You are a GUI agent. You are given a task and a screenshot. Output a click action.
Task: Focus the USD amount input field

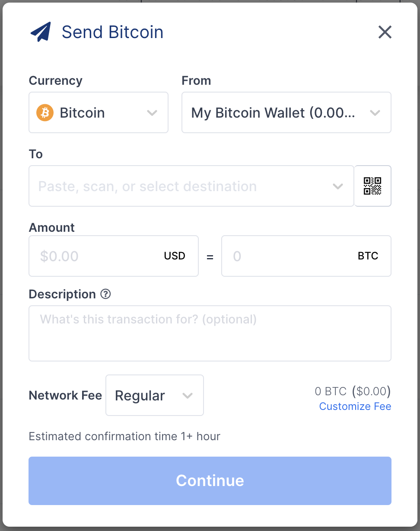pyautogui.click(x=114, y=256)
